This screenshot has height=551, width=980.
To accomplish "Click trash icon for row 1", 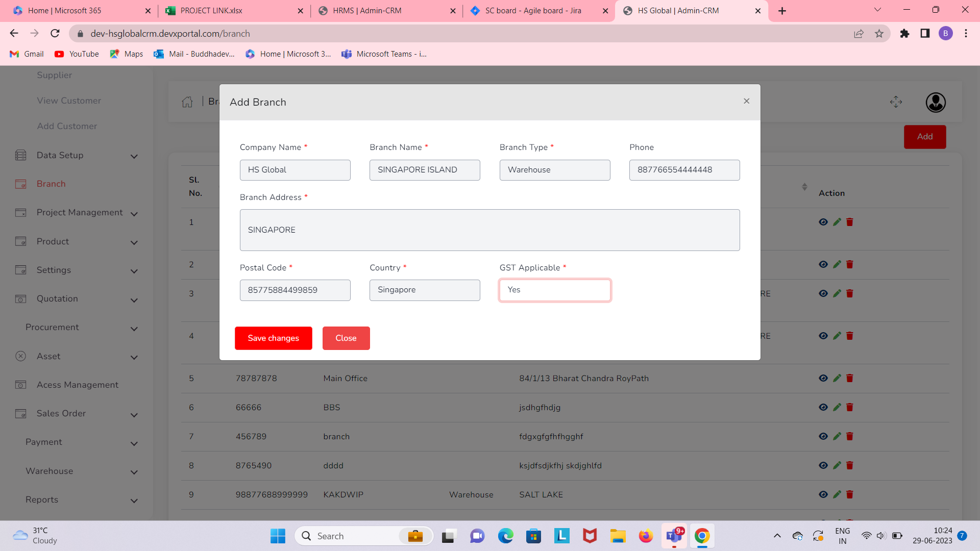I will coord(850,222).
